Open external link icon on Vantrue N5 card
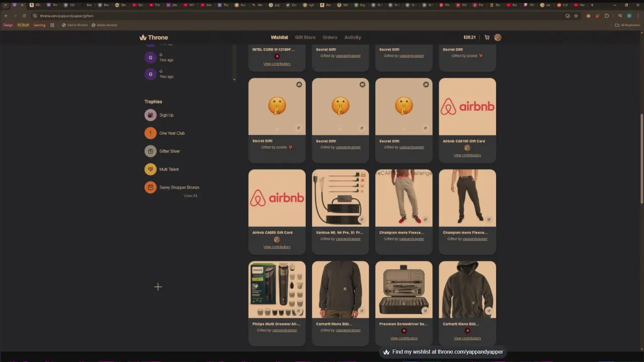The height and width of the screenshot is (362, 644). click(x=362, y=219)
